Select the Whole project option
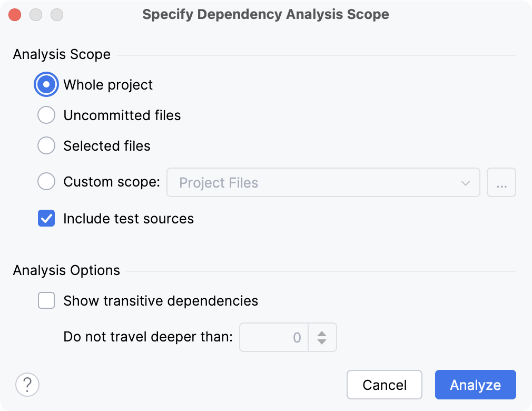Image resolution: width=532 pixels, height=411 pixels. pos(46,84)
